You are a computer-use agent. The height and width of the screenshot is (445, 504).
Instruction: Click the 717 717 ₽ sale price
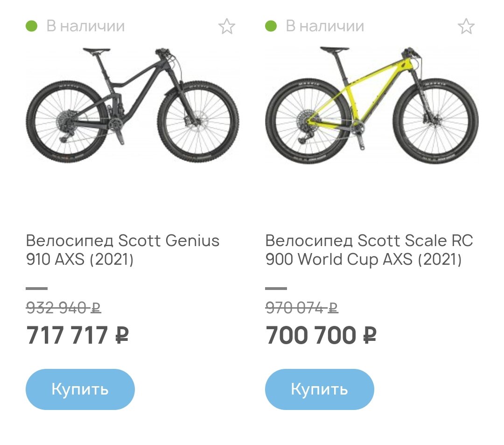click(x=77, y=335)
